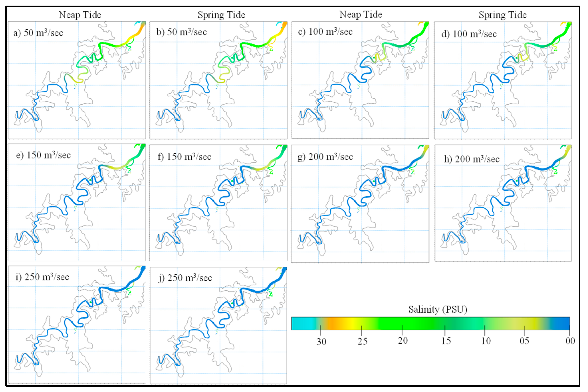The width and height of the screenshot is (588, 392).
Task: Open panel e) 150 m³/sec map
Action: (77, 203)
